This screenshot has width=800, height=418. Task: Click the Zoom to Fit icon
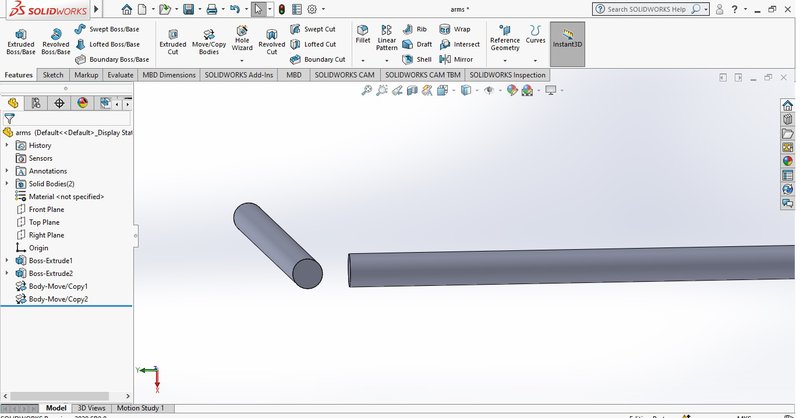tap(366, 90)
